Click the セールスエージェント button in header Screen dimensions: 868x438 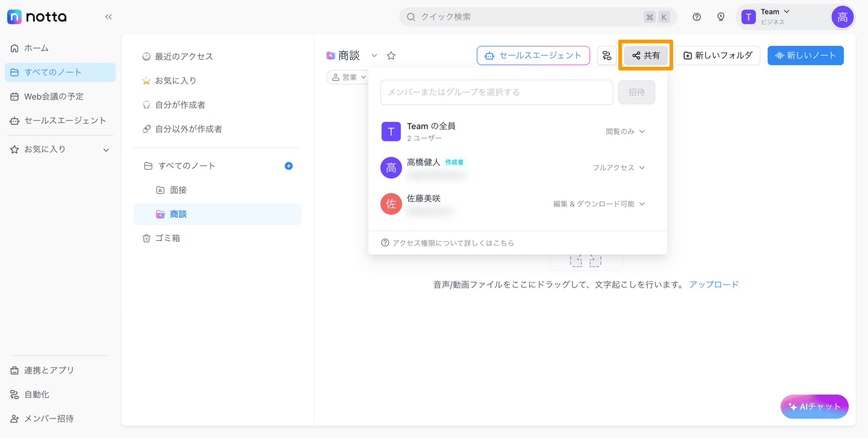pyautogui.click(x=533, y=55)
